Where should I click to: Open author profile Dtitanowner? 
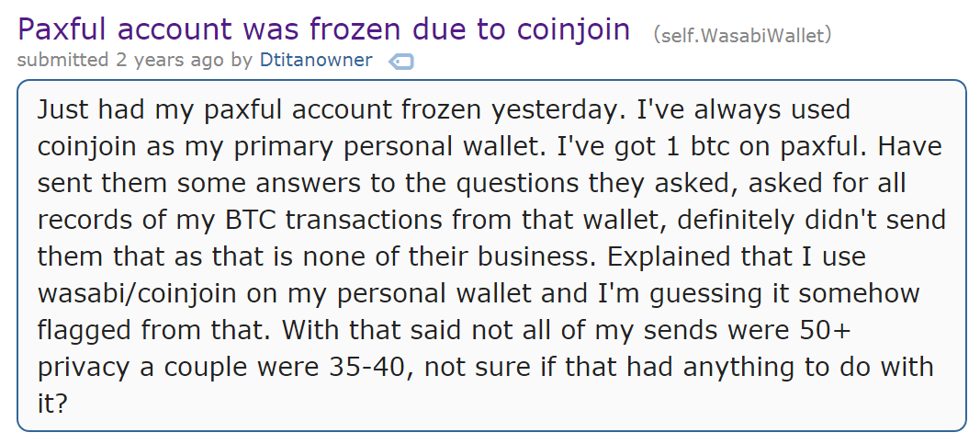315,61
